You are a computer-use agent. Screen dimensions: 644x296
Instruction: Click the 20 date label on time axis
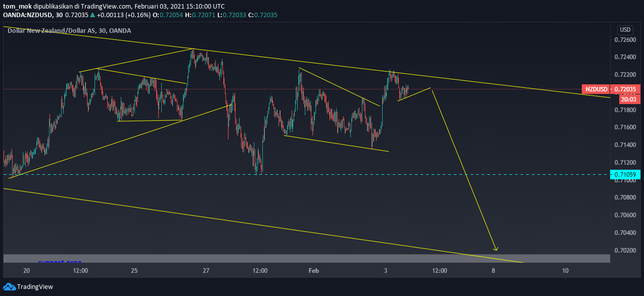point(27,271)
